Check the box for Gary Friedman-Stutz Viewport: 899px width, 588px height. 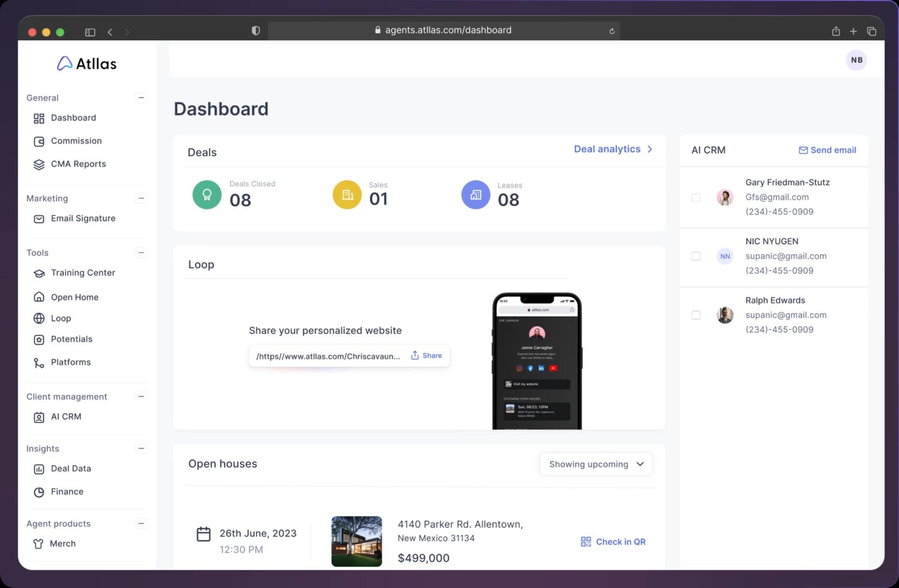(696, 198)
